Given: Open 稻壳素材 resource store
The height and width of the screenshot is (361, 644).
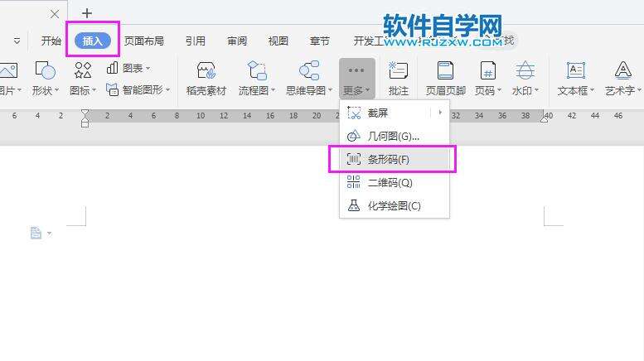Looking at the screenshot, I should click(x=206, y=79).
